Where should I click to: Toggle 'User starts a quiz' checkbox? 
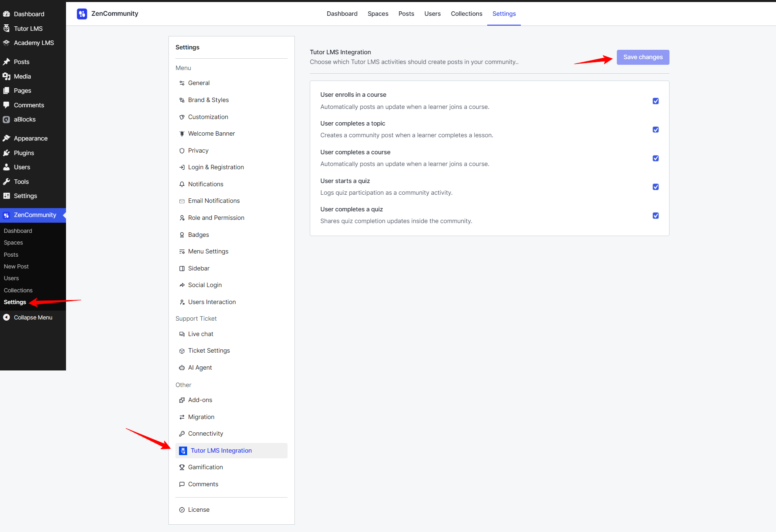pos(656,187)
